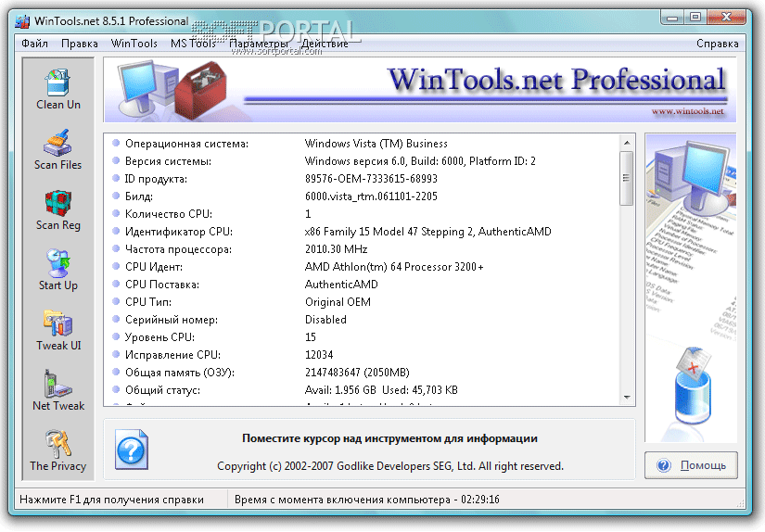Select the CPU Поставка row
The image size is (765, 532).
coord(362,285)
